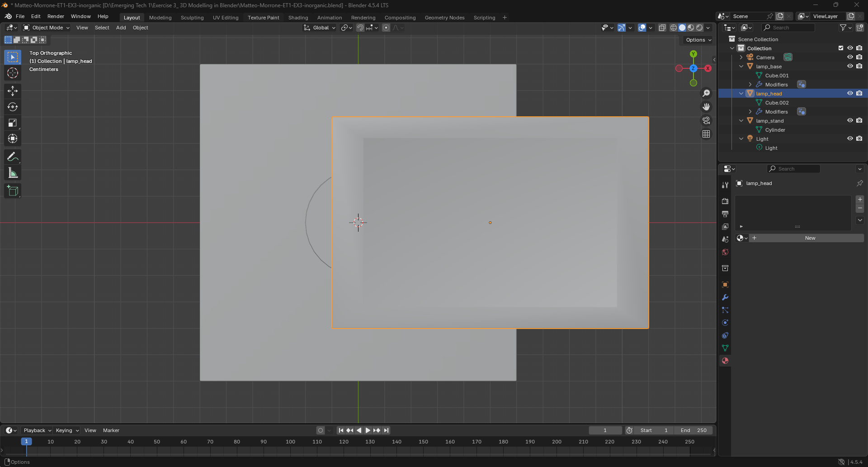
Task: Select the Annotate tool
Action: pyautogui.click(x=13, y=156)
